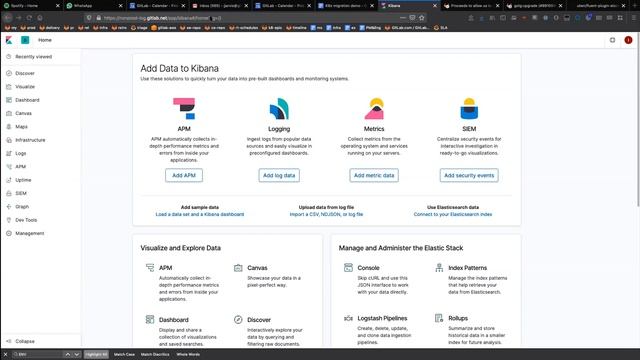The image size is (640, 360).
Task: Bookmark this page with the star icon
Action: tap(422, 18)
